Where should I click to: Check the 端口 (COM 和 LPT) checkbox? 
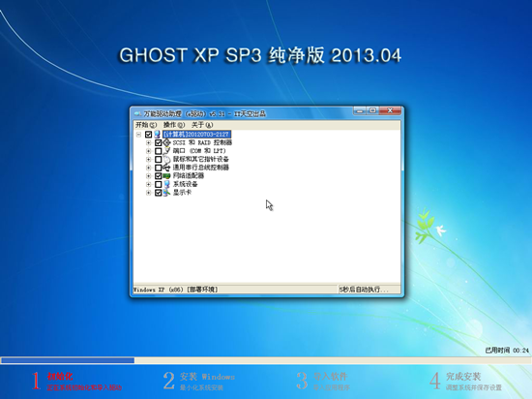[158, 151]
